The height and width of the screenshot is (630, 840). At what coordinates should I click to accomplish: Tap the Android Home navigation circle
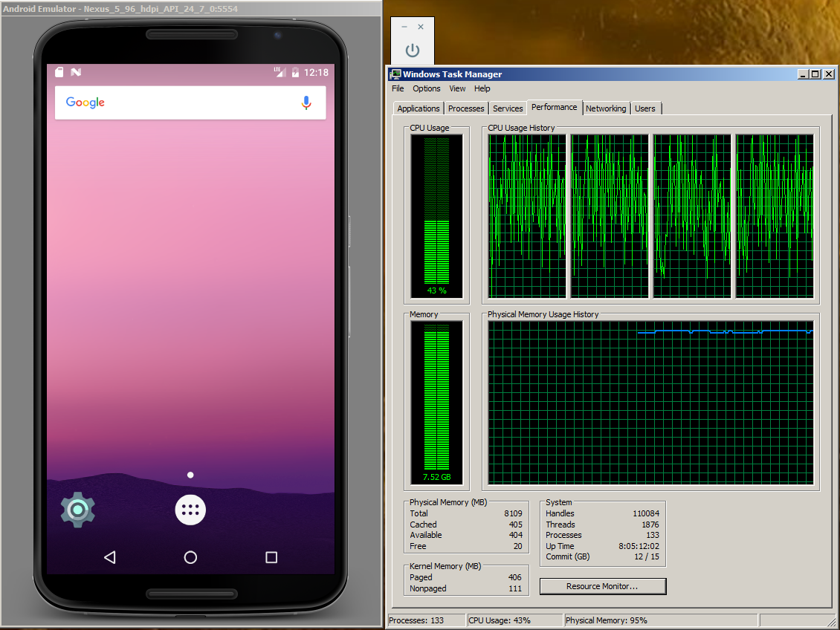190,557
